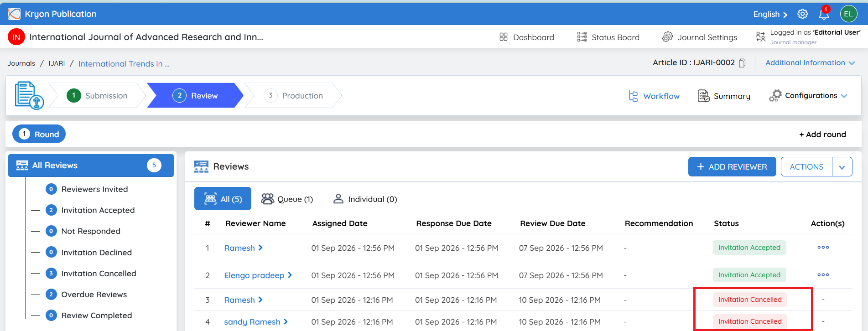
Task: Open the article Summary
Action: (724, 96)
